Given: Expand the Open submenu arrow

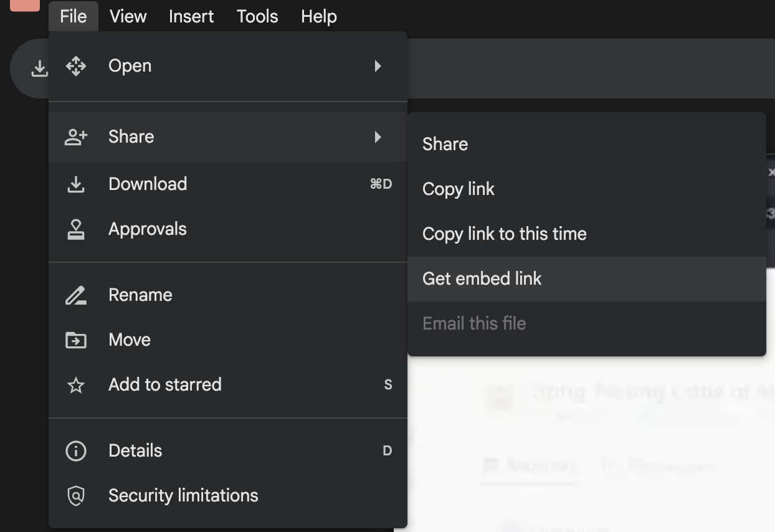Looking at the screenshot, I should (x=378, y=66).
